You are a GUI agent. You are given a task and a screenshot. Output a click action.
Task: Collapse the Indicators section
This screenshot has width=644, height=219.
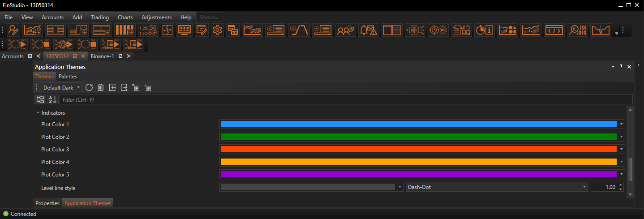38,113
